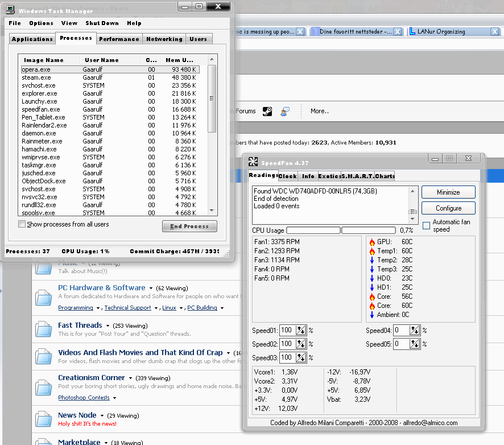Click the Minimize button in SpeedFan panel
This screenshot has height=445, width=504.
448,192
